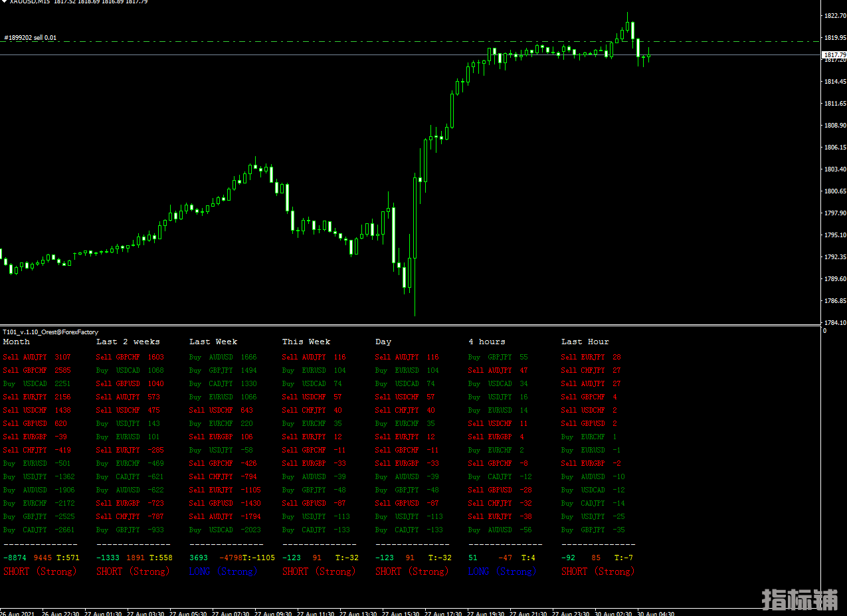This screenshot has width=847, height=616.
Task: Click the T:4 total under 4 hours
Action: [529, 558]
